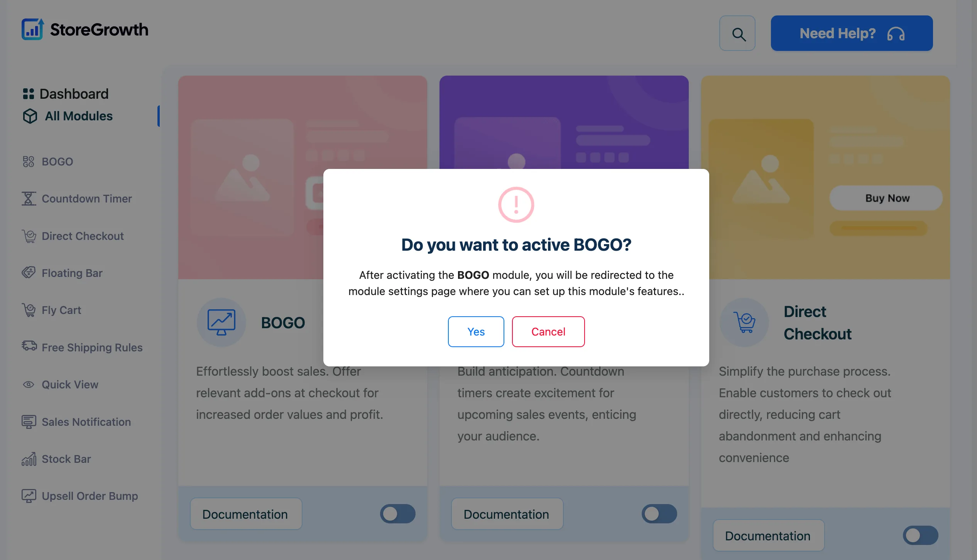
Task: Toggle the Direct Checkout module switch
Action: (920, 535)
